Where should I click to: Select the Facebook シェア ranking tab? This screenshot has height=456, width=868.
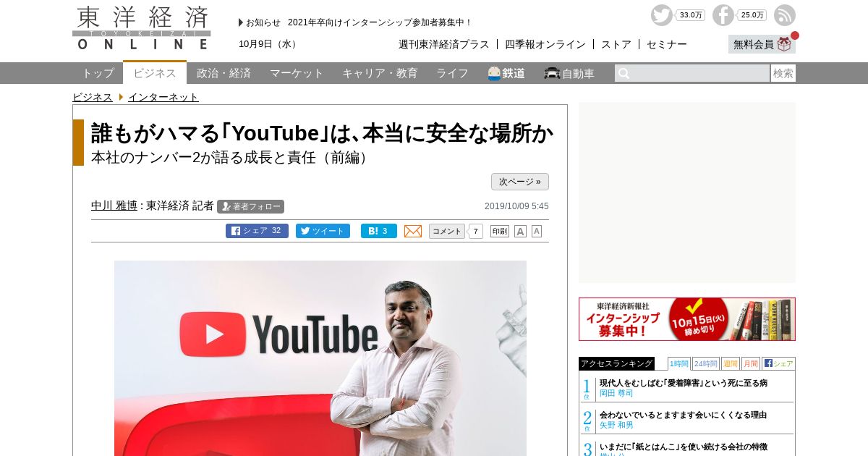coord(778,363)
